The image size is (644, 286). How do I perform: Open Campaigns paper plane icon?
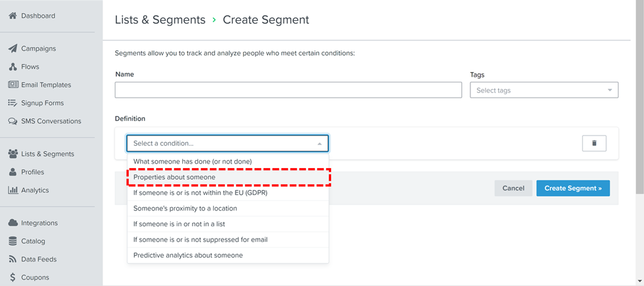[x=13, y=49]
